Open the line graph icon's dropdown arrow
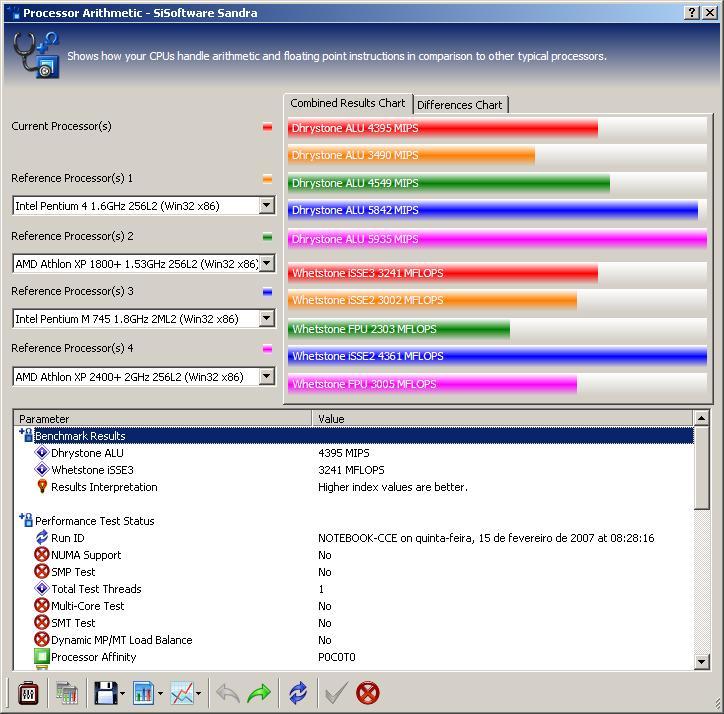 (x=199, y=693)
